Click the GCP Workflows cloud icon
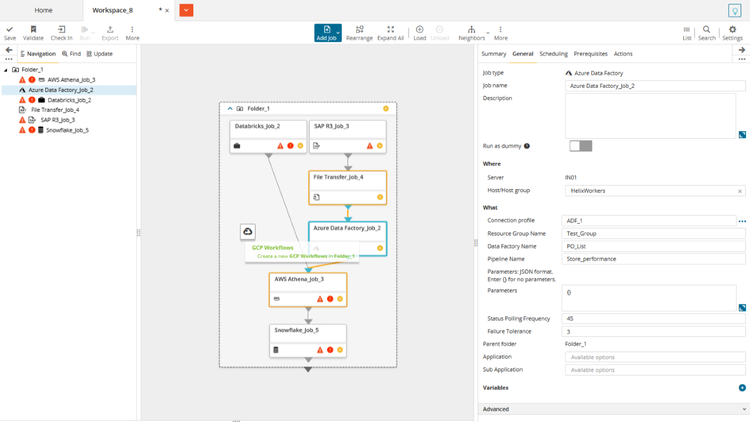This screenshot has height=422, width=750. [248, 232]
